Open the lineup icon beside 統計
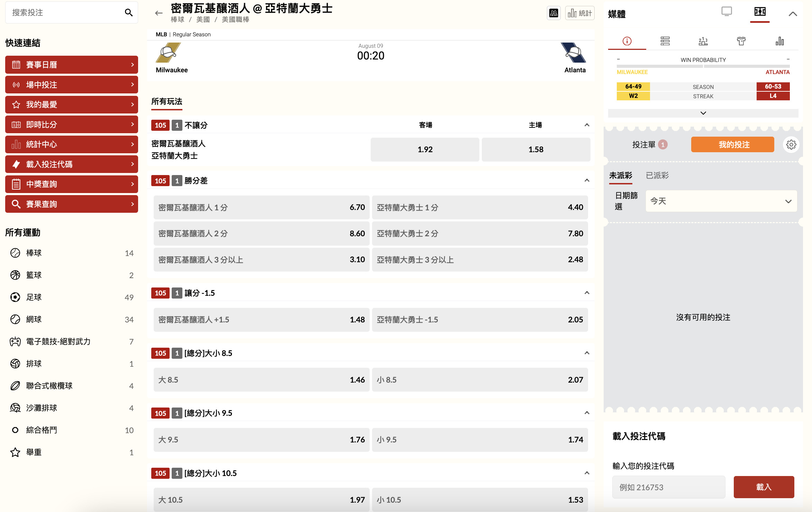 click(553, 13)
